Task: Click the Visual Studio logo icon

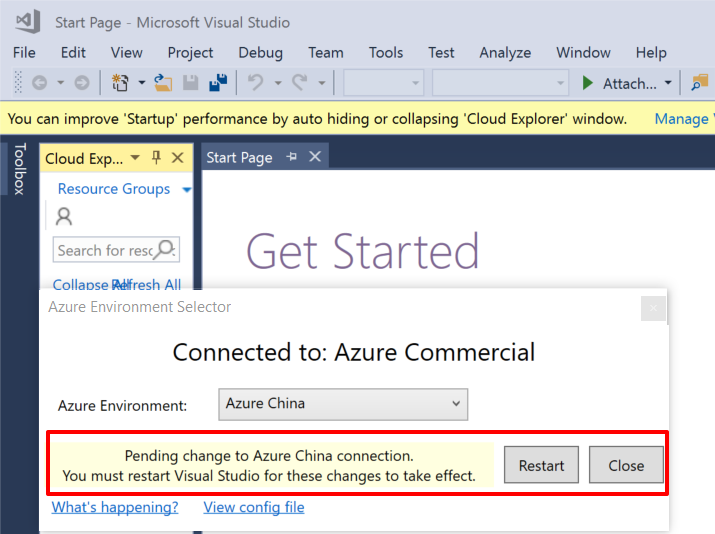Action: (27, 21)
